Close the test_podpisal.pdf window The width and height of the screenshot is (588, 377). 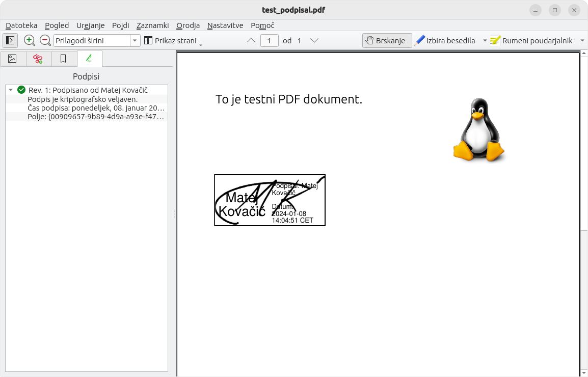click(574, 10)
